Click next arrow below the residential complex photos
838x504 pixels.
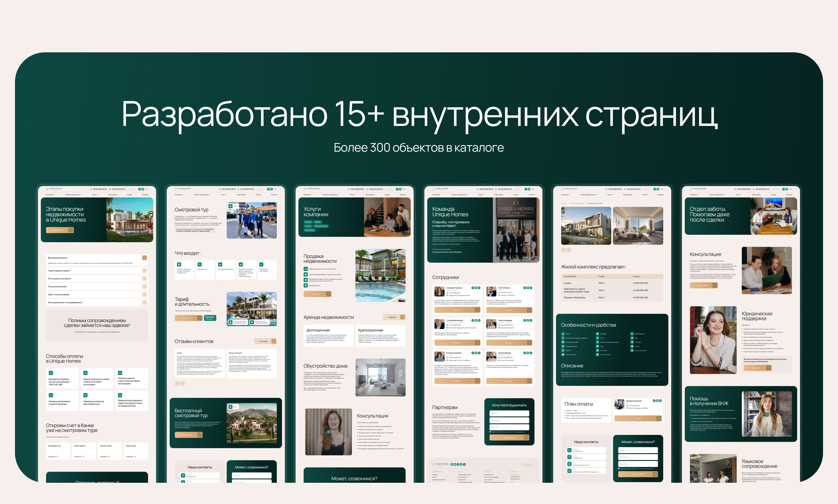[569, 250]
